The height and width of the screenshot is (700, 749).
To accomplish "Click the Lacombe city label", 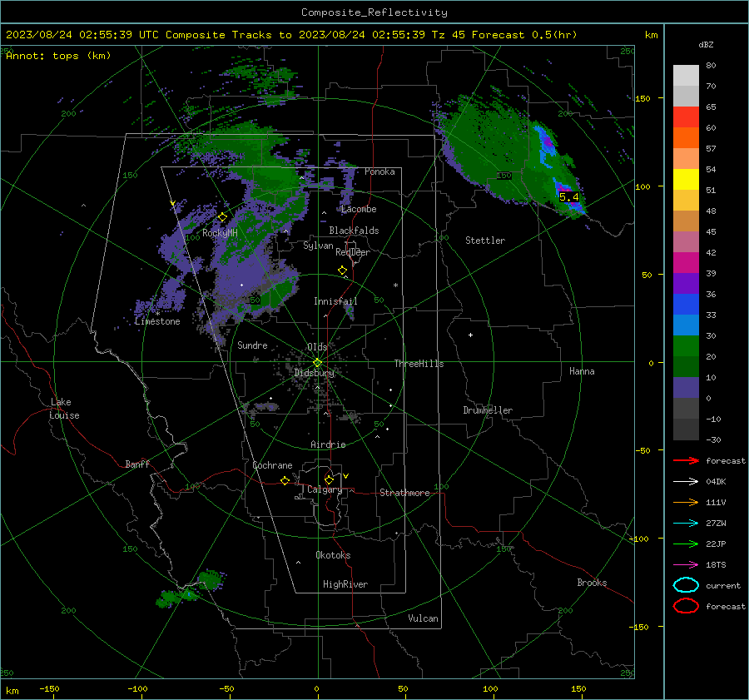I will 359,209.
